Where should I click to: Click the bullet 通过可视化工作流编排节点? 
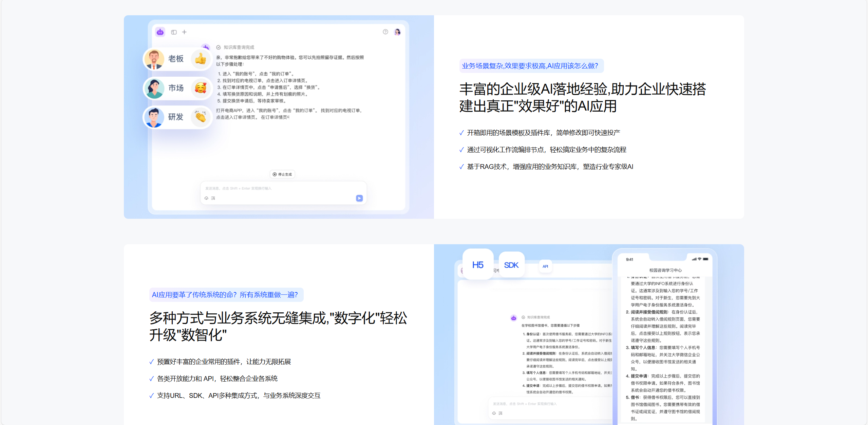coord(547,150)
